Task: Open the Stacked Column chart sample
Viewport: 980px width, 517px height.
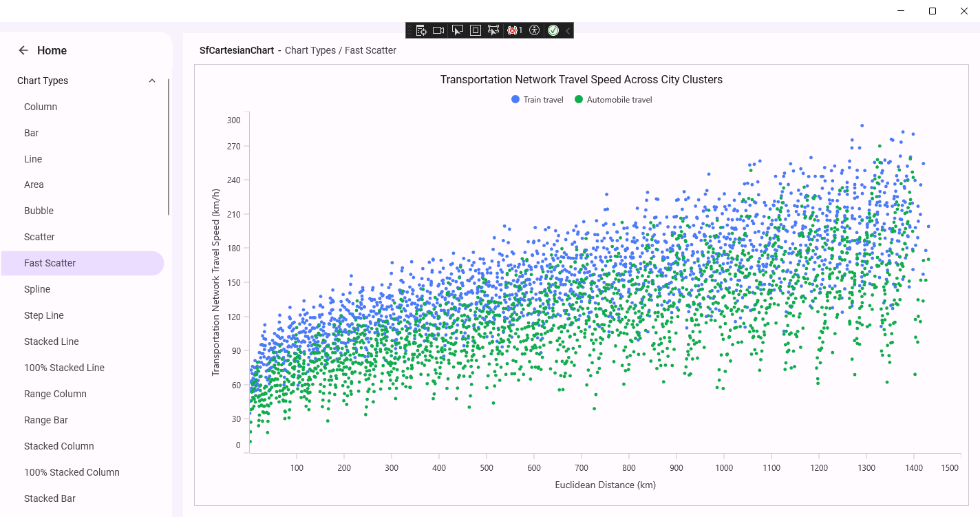Action: pos(58,446)
